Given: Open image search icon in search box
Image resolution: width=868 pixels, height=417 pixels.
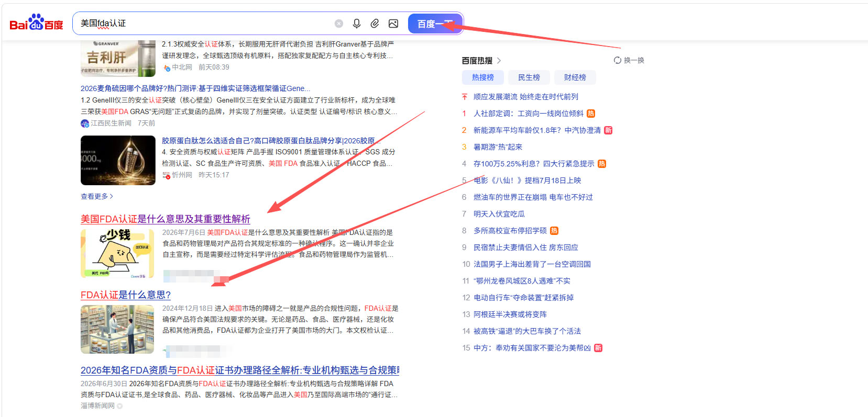Looking at the screenshot, I should coord(393,24).
